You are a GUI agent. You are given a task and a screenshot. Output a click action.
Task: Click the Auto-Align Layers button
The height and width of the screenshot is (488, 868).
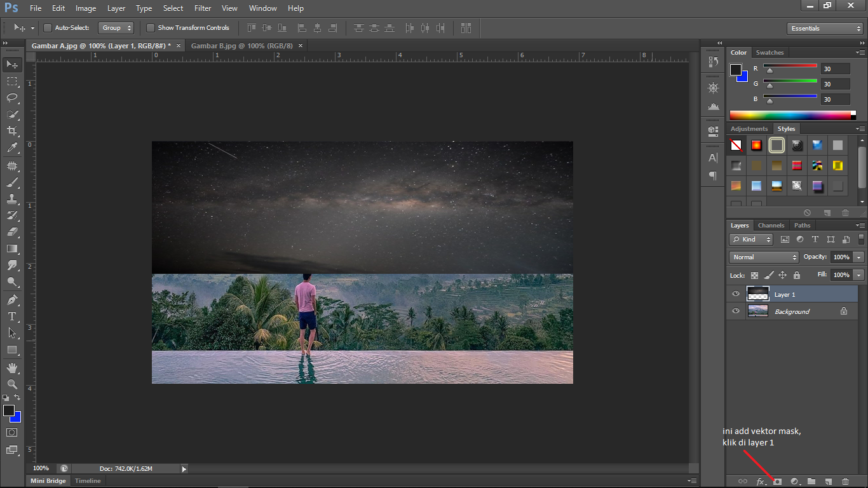point(466,28)
